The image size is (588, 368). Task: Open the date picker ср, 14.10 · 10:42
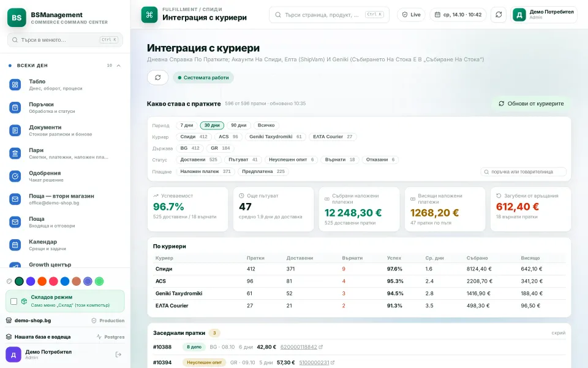click(x=458, y=15)
